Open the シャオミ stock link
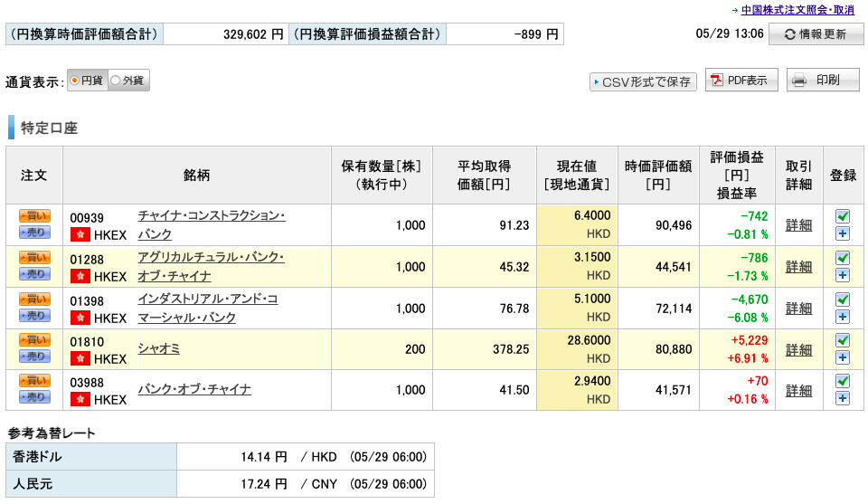The height and width of the screenshot is (504, 868). point(158,348)
